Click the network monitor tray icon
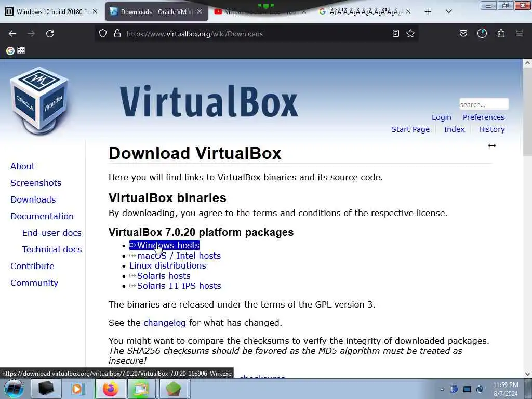The height and width of the screenshot is (399, 532). (x=467, y=389)
